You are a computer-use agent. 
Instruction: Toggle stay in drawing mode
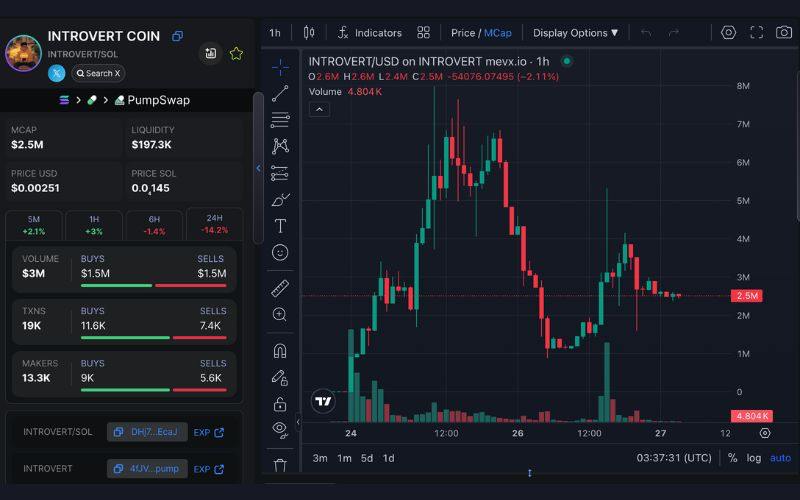[280, 378]
